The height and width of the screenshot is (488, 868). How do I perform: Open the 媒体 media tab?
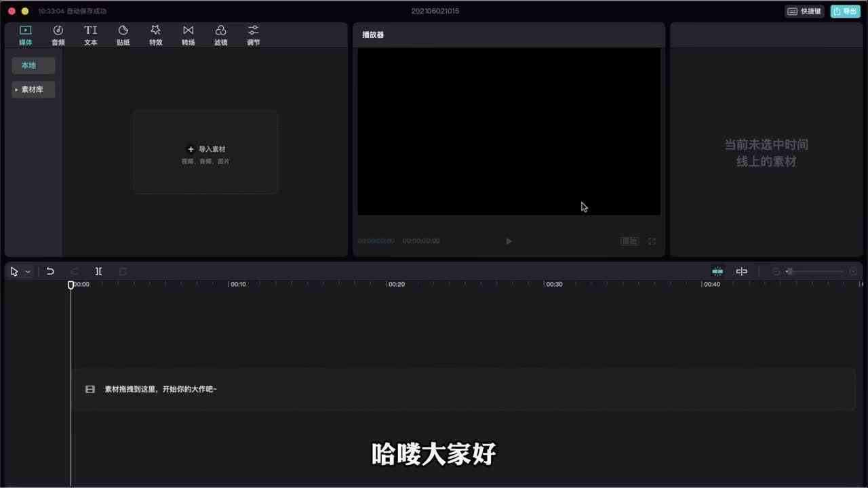pyautogui.click(x=25, y=35)
